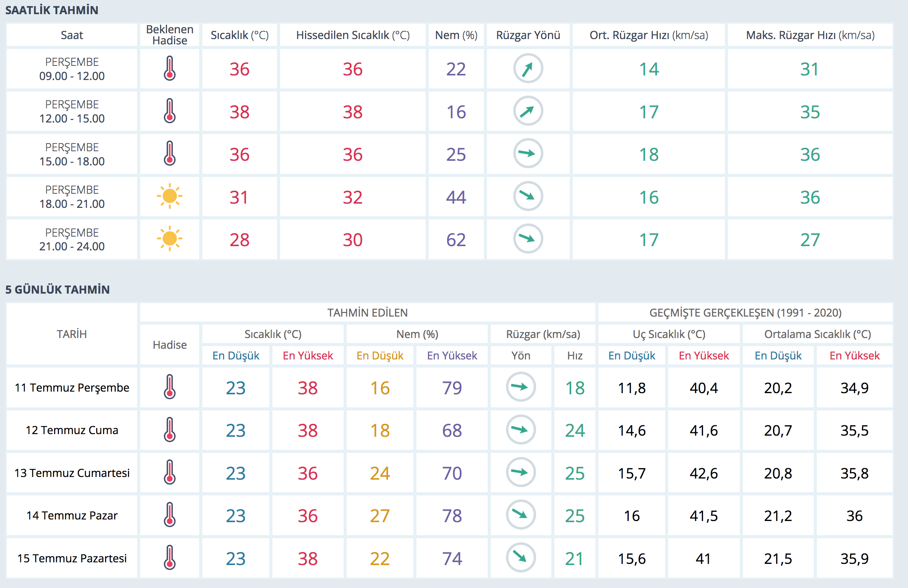Click the TAHMİN EDİLEN group header
This screenshot has width=908, height=588.
coord(367,313)
